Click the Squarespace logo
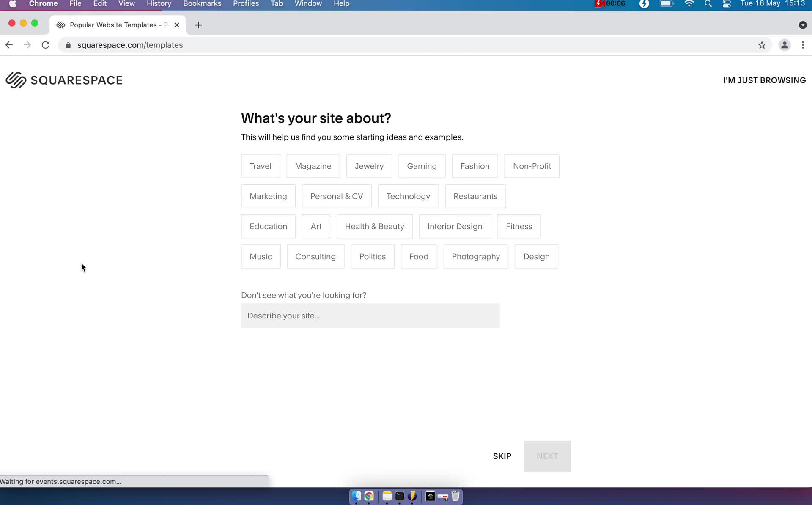Screen dimensions: 812x505 coord(64,80)
